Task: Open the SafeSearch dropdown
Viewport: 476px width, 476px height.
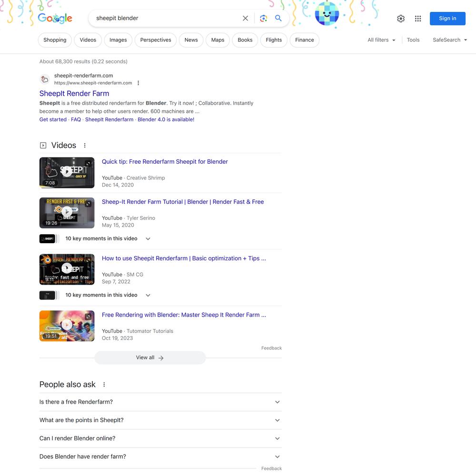Action: (450, 40)
